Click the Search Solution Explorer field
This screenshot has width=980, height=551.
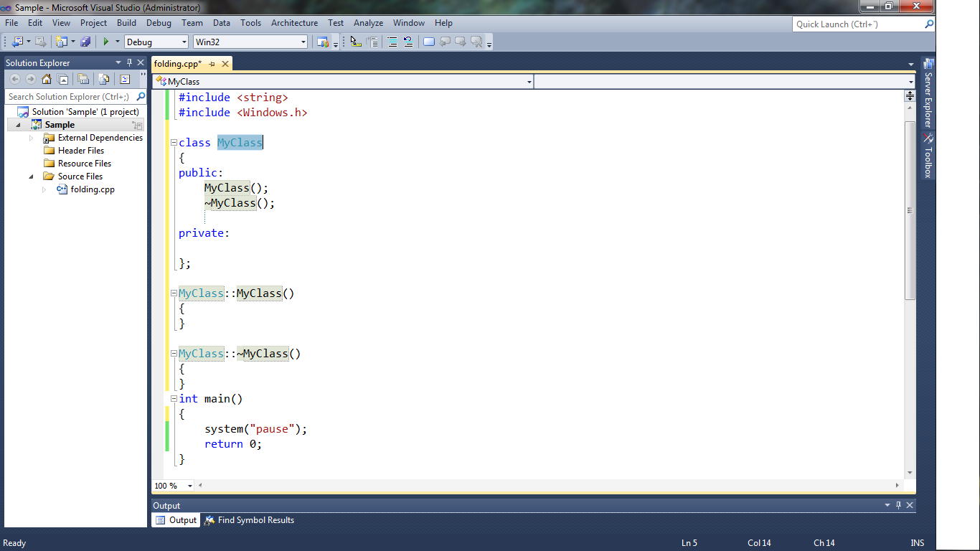pyautogui.click(x=69, y=97)
